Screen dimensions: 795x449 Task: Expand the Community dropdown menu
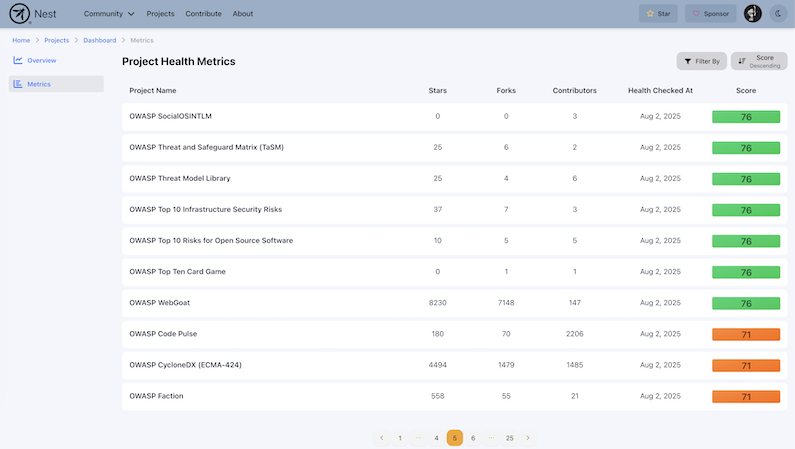109,14
